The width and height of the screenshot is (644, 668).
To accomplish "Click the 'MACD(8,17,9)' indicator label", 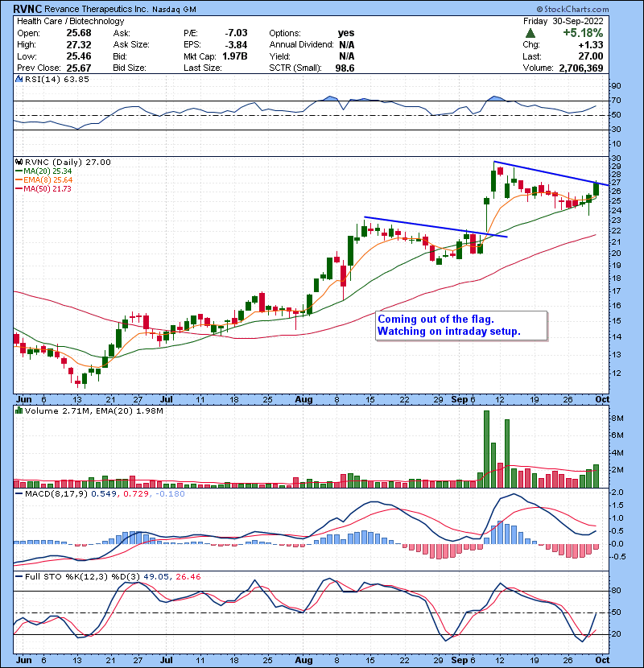I will tap(56, 494).
